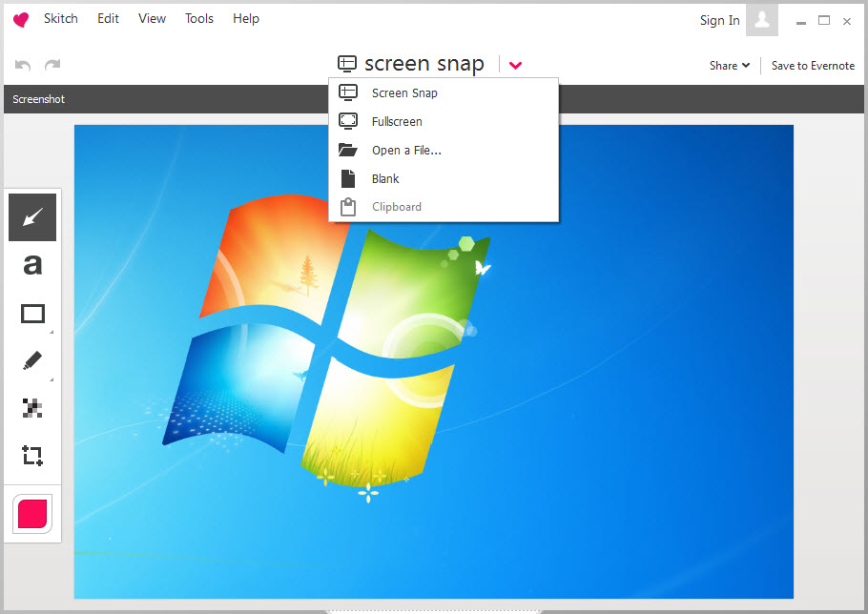
Task: Select the Crop tool
Action: pos(32,456)
